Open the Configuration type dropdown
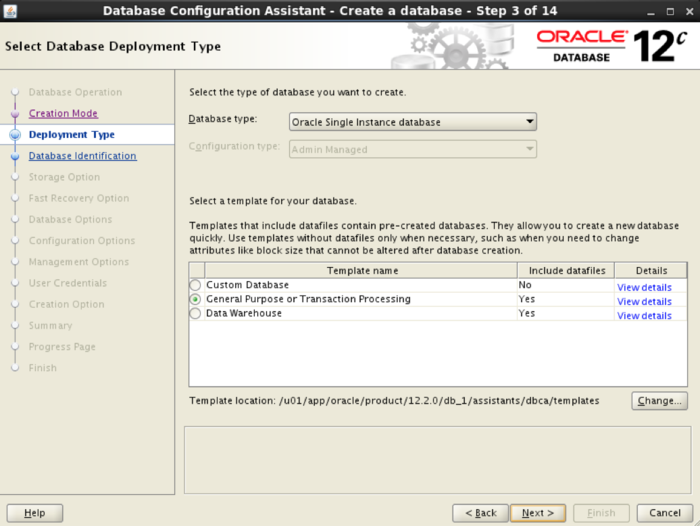The image size is (700, 526). (x=412, y=149)
